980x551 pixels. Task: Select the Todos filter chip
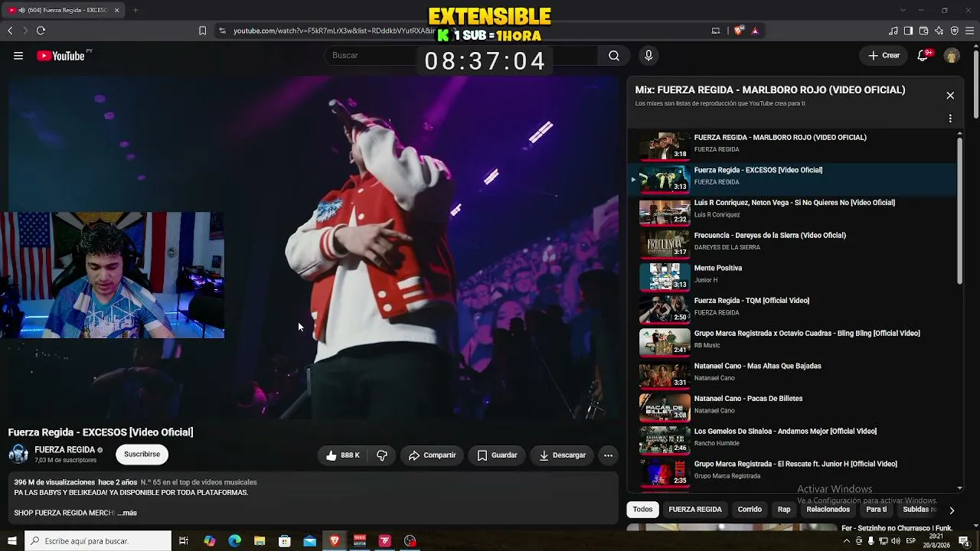point(642,510)
